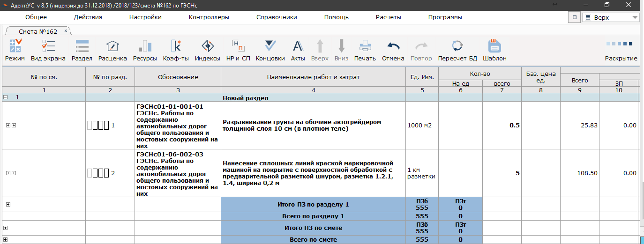This screenshot has height=244, width=644.
Task: Open the Справочники menu
Action: tap(277, 17)
